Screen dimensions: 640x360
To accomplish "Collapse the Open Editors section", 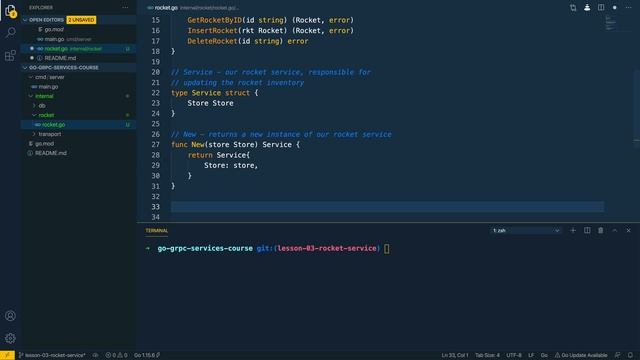I will (x=25, y=20).
